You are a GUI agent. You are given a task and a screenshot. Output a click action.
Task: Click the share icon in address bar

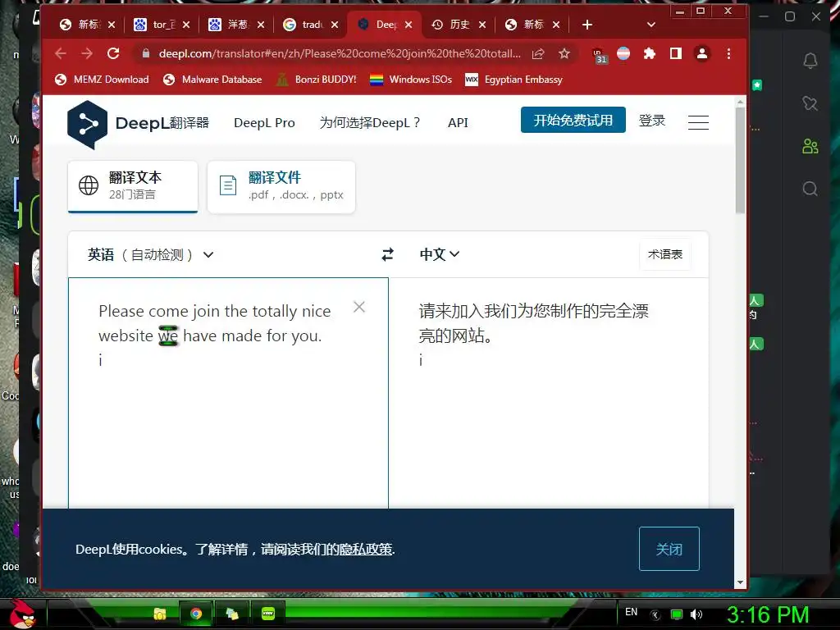pyautogui.click(x=538, y=53)
